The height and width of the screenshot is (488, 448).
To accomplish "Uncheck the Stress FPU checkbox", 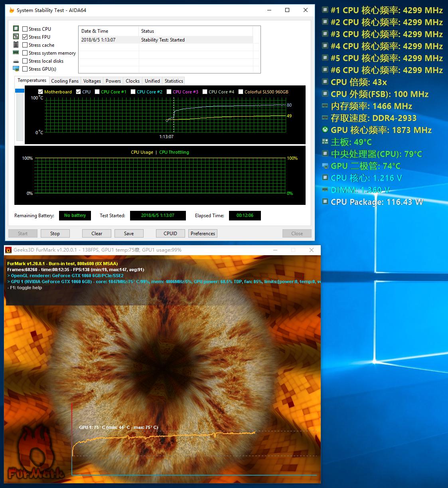I will click(25, 37).
